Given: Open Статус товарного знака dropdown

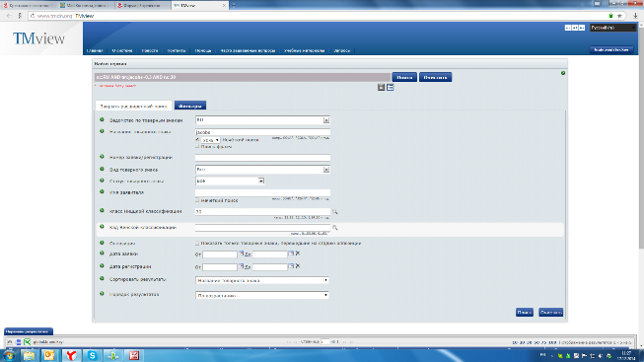Looking at the screenshot, I should (x=230, y=181).
